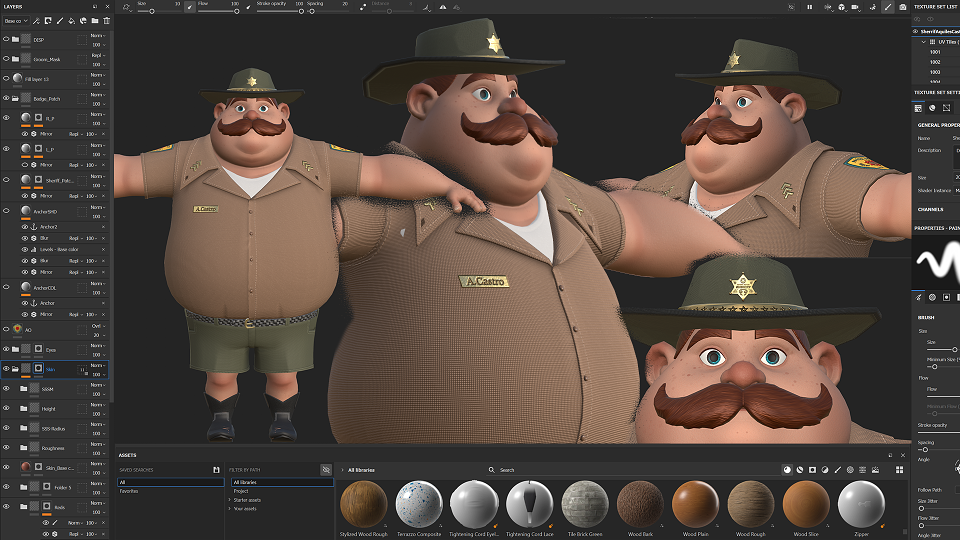
Task: Click the smart material icon in Layers toolbar
Action: (83, 21)
